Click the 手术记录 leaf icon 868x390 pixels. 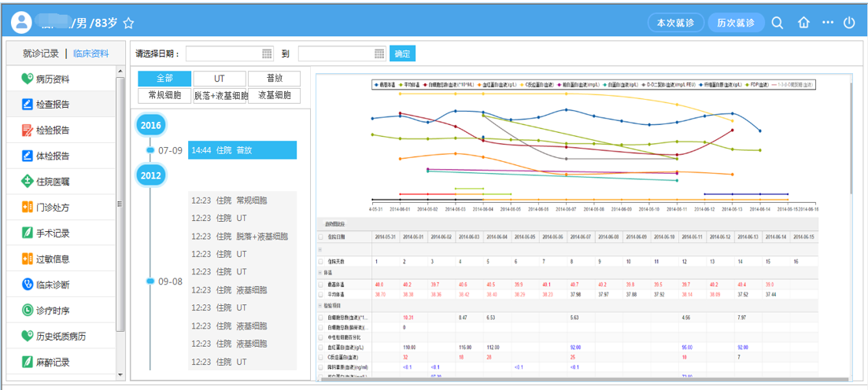[x=27, y=233]
